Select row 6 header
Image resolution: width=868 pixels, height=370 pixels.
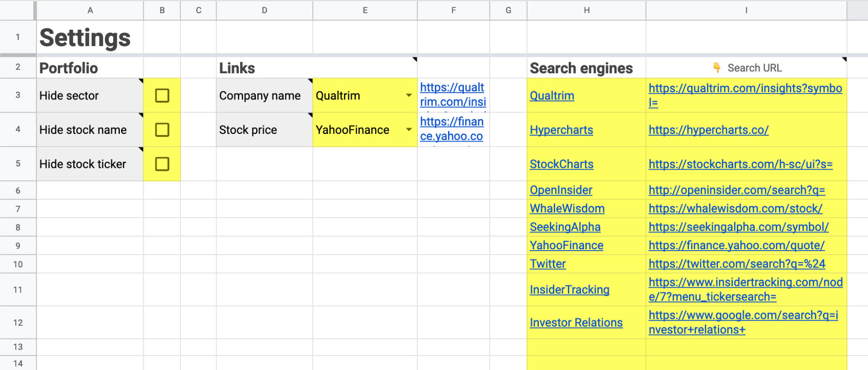18,190
